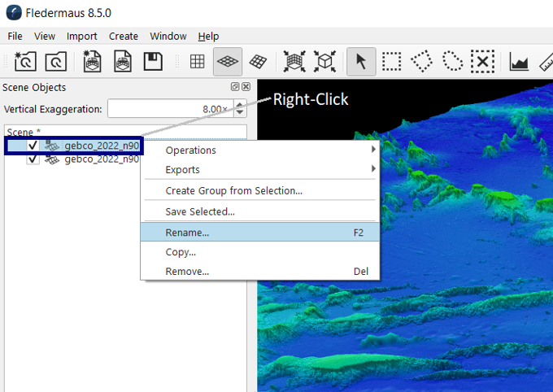Open the View menu
The width and height of the screenshot is (553, 392).
click(45, 36)
